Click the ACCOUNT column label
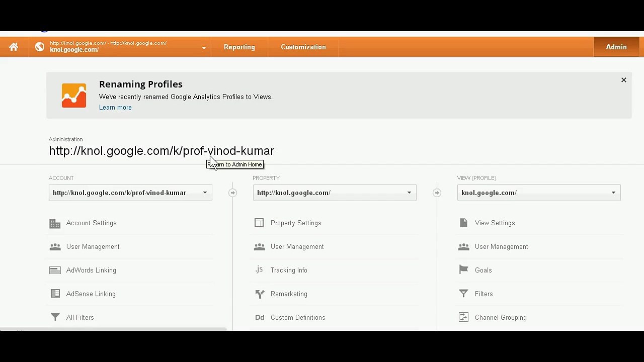 61,178
